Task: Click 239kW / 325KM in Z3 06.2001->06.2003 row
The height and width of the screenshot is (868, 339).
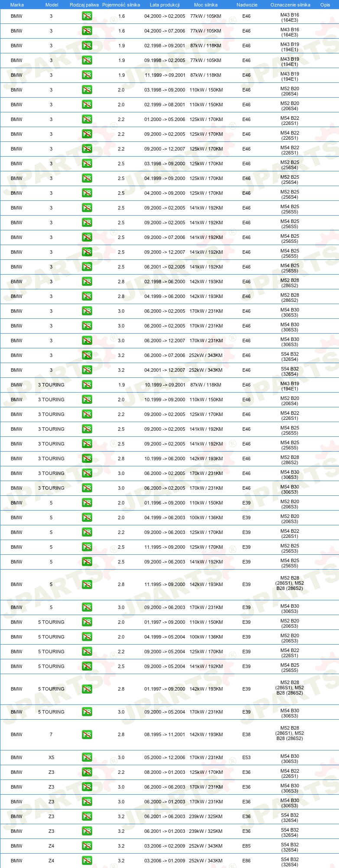Action: pyautogui.click(x=206, y=816)
